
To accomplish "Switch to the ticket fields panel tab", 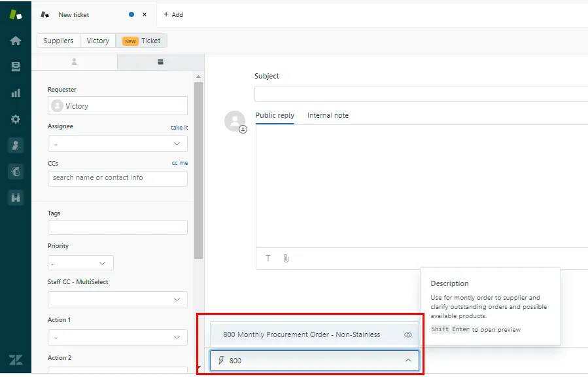I will click(160, 62).
